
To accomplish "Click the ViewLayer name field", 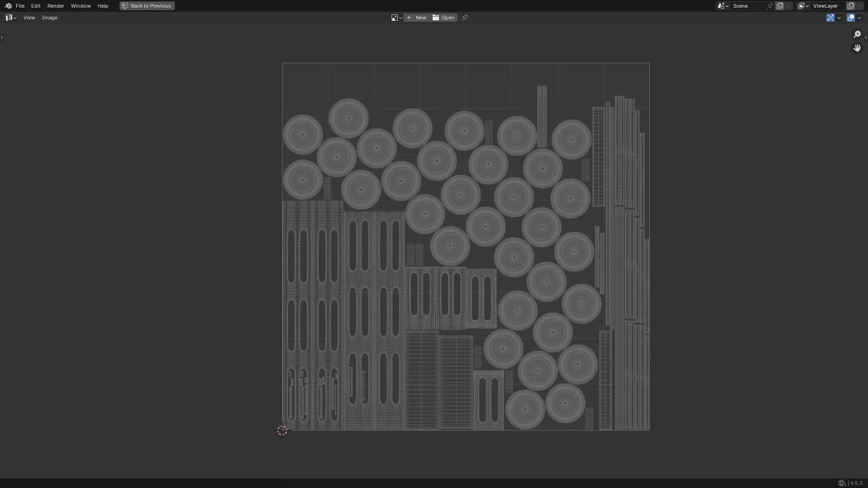I will 826,6.
